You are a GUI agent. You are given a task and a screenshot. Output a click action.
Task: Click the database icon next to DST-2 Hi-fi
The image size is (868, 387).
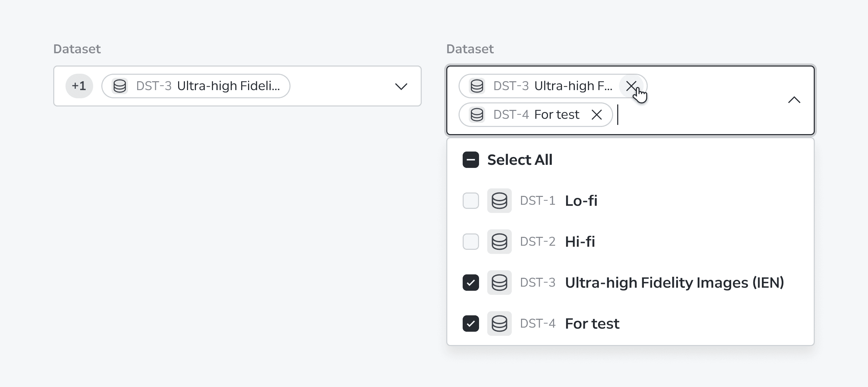499,242
